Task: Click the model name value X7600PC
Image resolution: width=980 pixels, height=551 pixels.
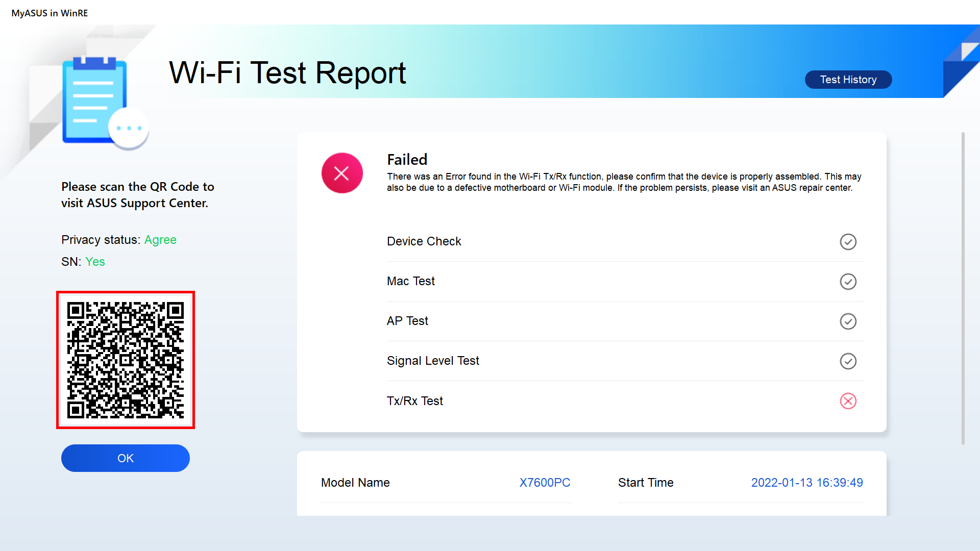Action: click(545, 483)
